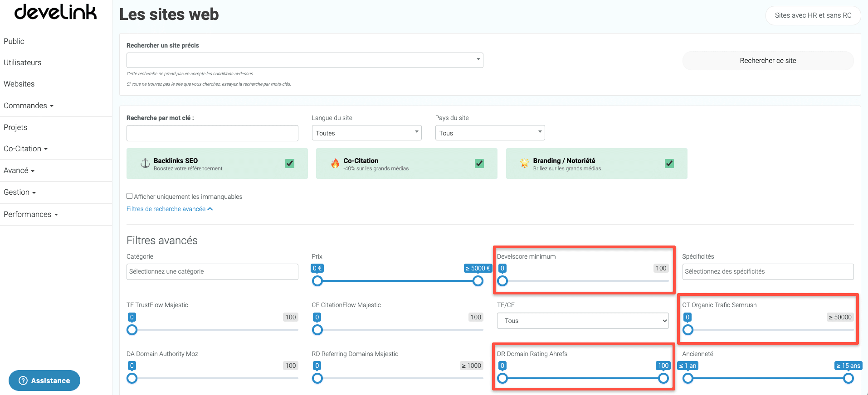Open Websites in the sidebar
The width and height of the screenshot is (868, 395).
click(x=19, y=84)
